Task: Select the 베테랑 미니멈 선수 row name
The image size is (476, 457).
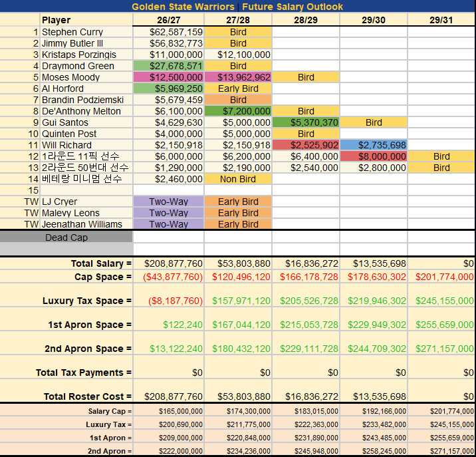Action: point(86,179)
